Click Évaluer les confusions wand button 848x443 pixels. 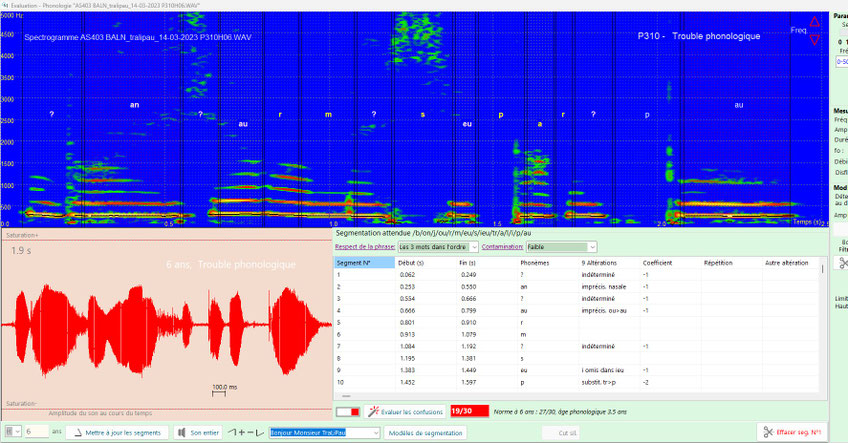[x=405, y=411]
